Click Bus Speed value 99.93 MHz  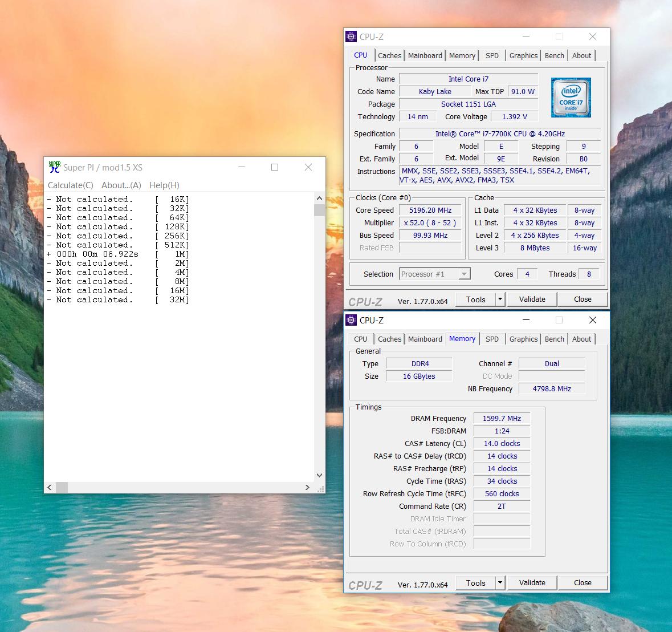[430, 235]
